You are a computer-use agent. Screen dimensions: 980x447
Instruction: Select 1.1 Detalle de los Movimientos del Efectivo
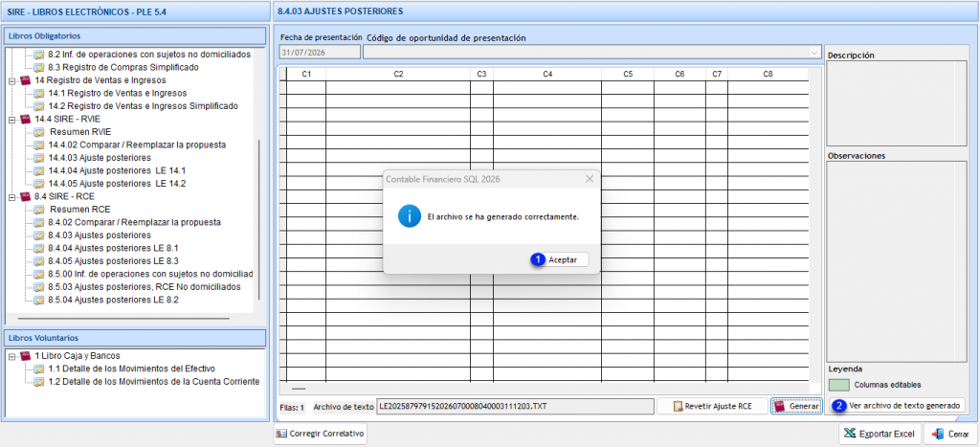coord(131,369)
